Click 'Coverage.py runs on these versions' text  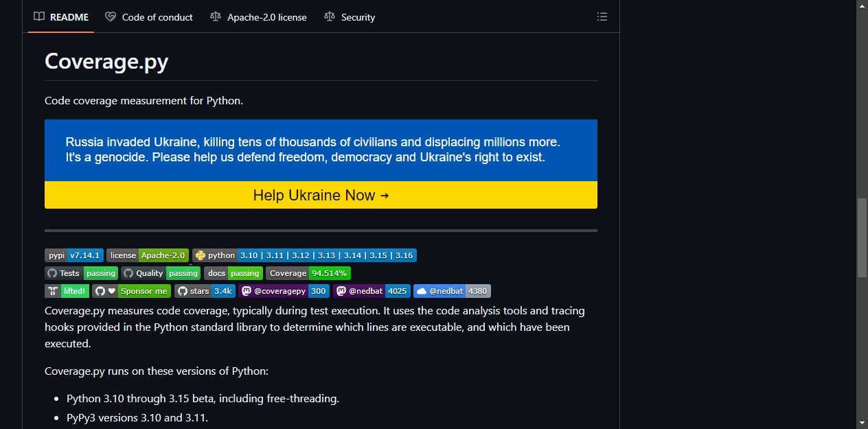[x=157, y=371]
